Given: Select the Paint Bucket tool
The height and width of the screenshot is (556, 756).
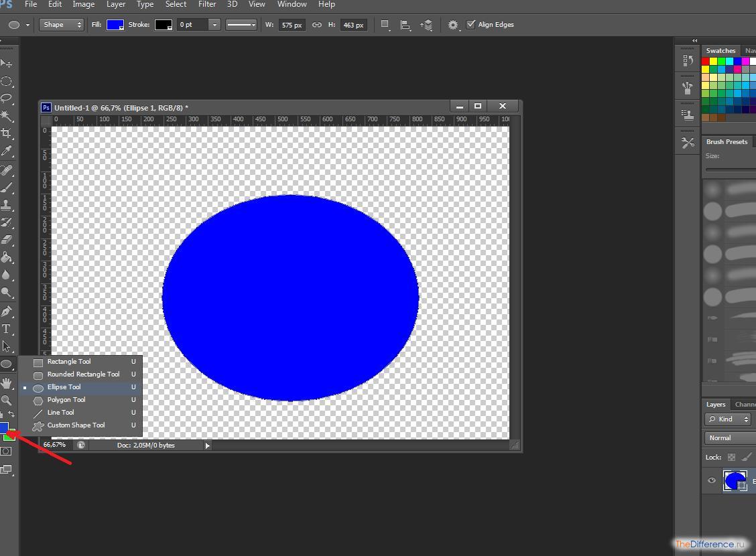Looking at the screenshot, I should (x=7, y=257).
